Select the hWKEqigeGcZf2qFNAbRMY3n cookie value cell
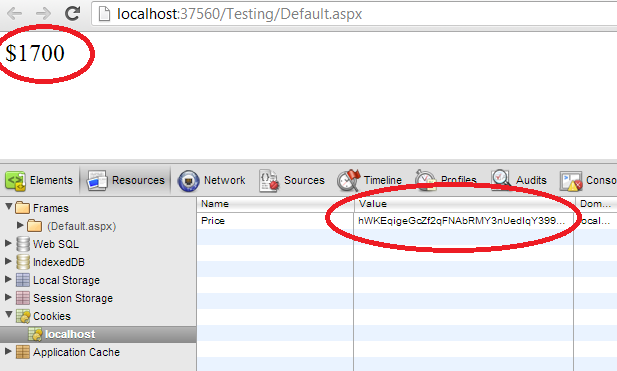The image size is (617, 371). pyautogui.click(x=464, y=221)
